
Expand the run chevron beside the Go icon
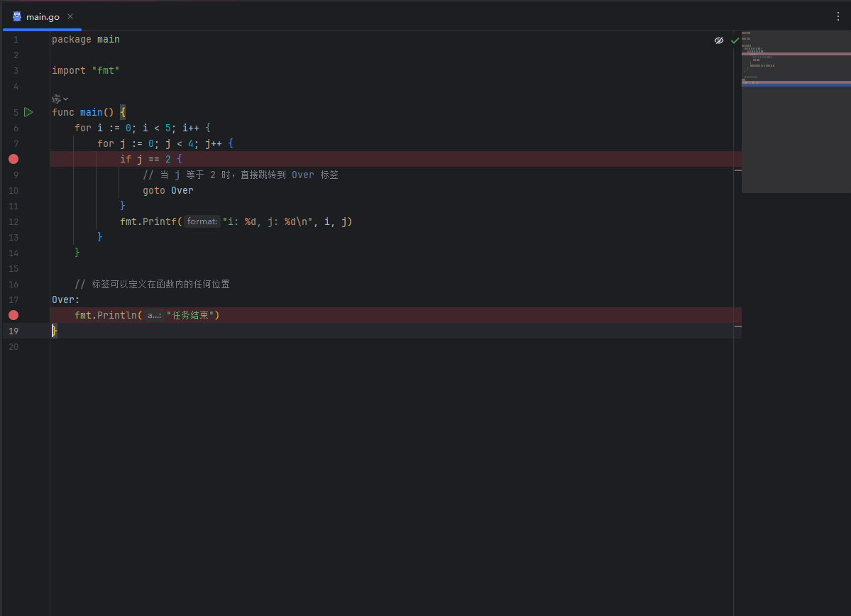66,99
